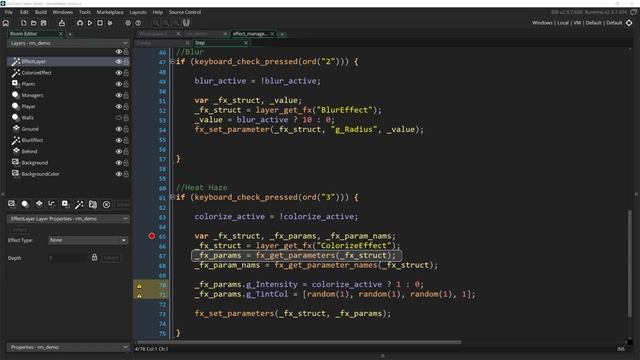Add a new layer folder icon

click(93, 204)
